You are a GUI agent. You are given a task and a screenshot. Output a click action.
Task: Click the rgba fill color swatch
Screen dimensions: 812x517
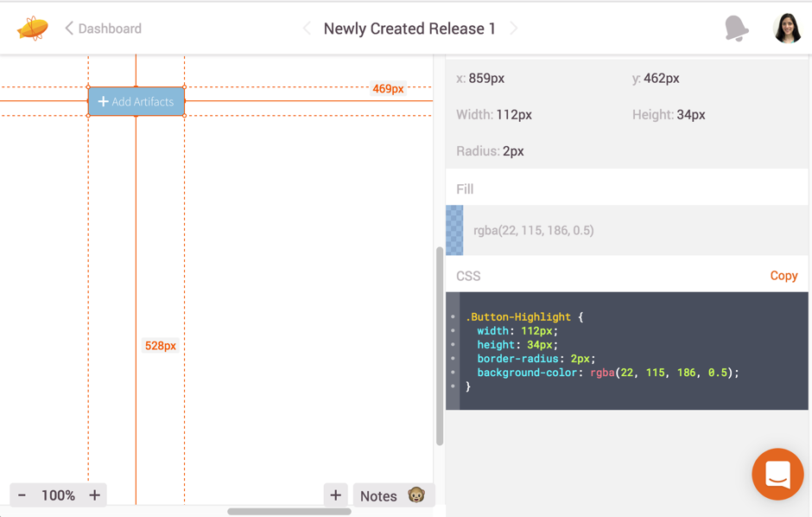point(454,230)
